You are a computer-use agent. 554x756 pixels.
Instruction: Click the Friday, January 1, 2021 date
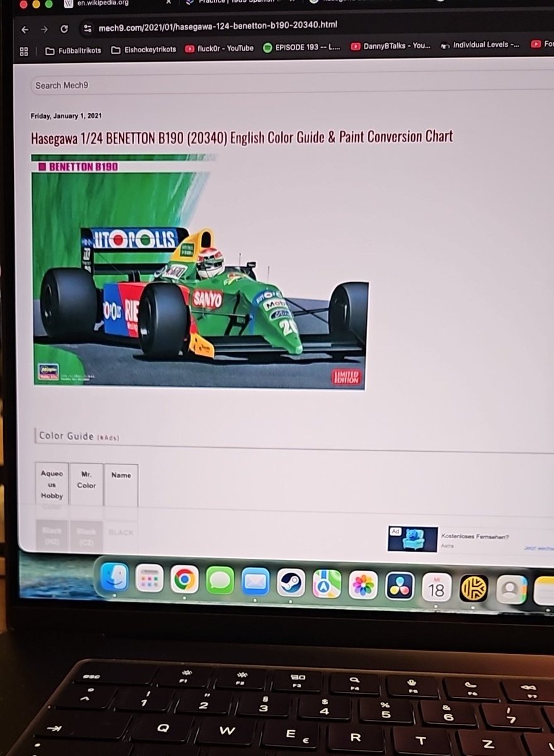(x=66, y=116)
